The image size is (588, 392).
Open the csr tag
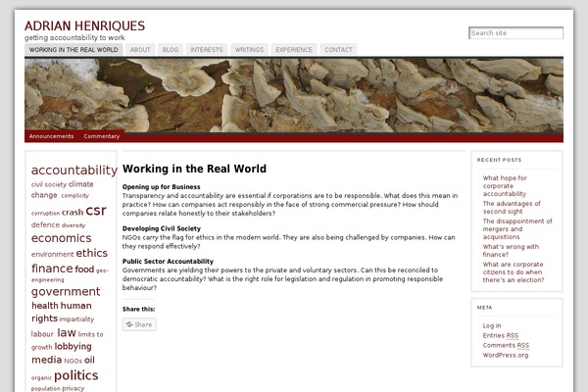pos(96,211)
